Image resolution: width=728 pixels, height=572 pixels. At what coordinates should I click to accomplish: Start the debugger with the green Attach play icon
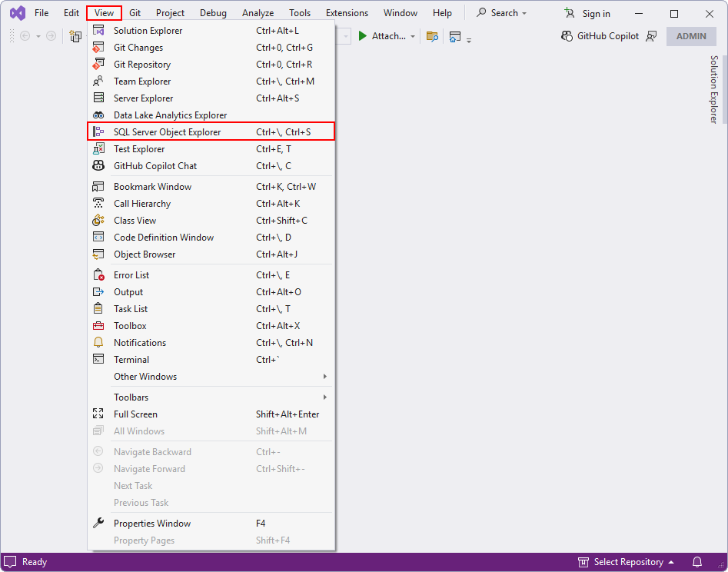click(362, 35)
